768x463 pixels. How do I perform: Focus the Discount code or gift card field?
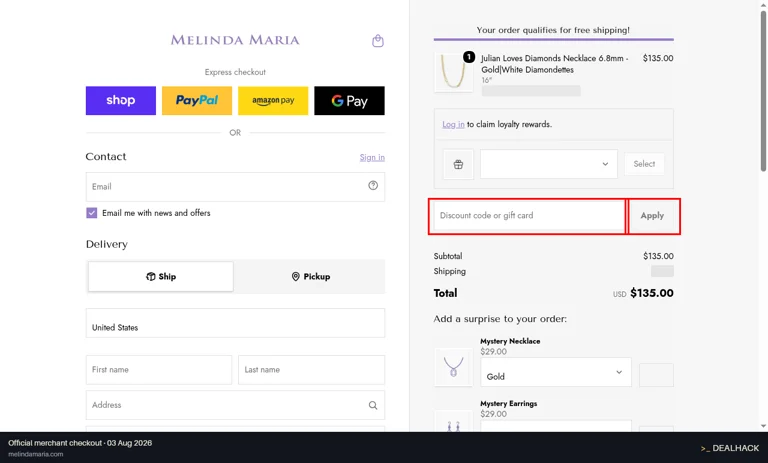529,216
